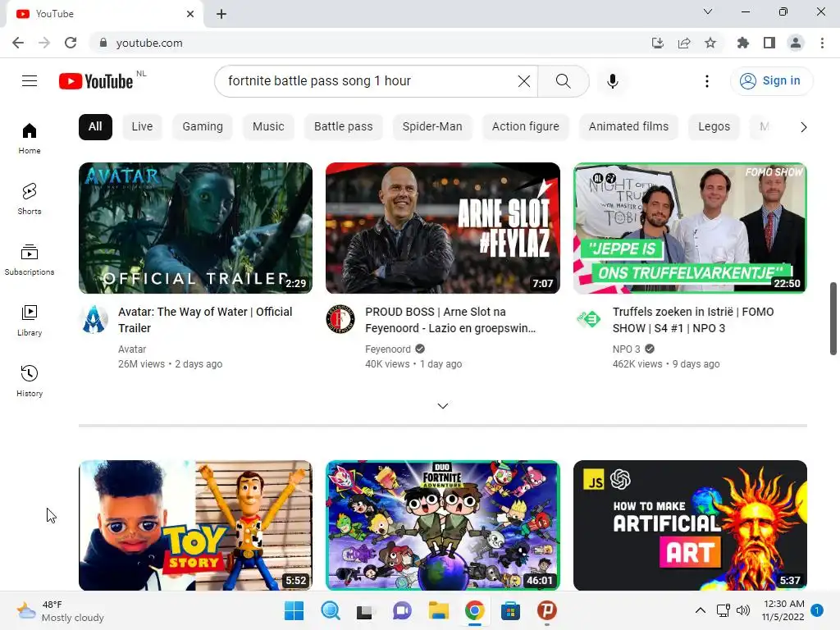Open Home in the sidebar
Image resolution: width=840 pixels, height=630 pixels.
(30, 138)
